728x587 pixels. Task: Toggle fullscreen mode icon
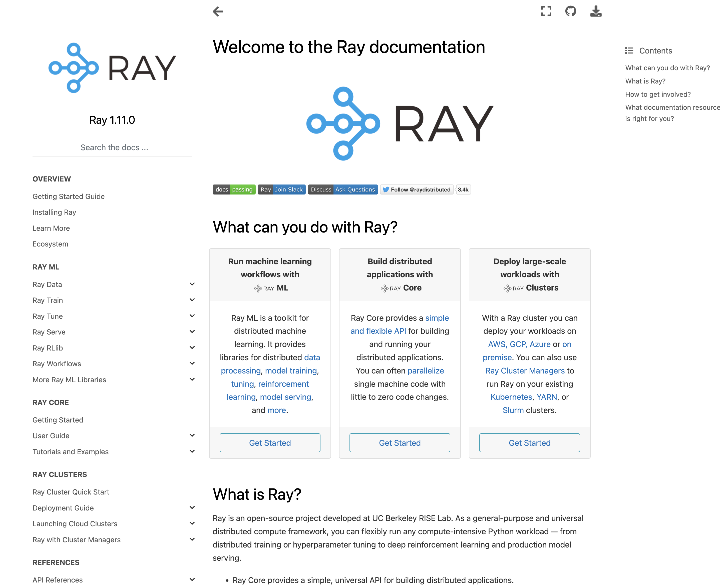(546, 11)
